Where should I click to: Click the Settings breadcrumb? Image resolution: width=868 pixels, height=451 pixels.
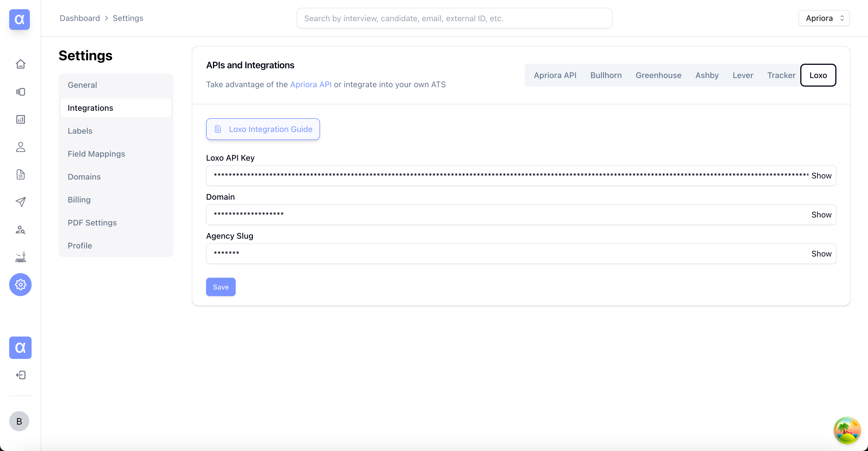128,18
